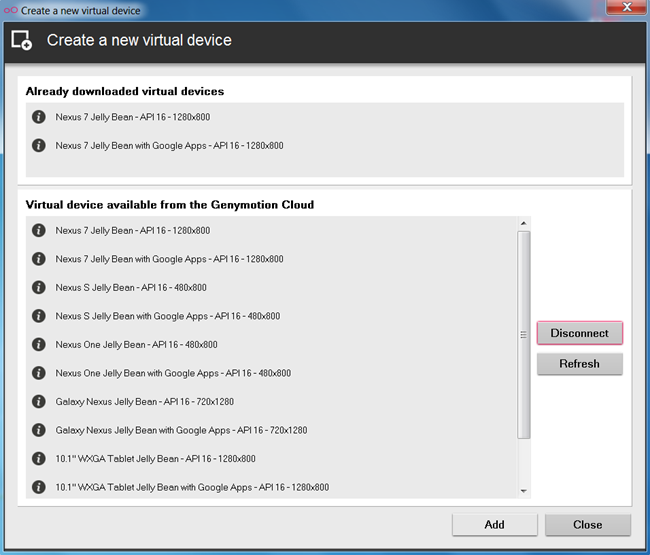Click the scrollbar down arrow of cloud list
The height and width of the screenshot is (555, 650).
tap(524, 491)
